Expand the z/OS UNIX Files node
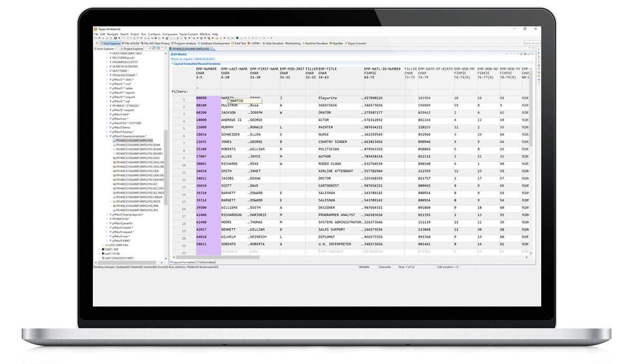The image size is (633, 364). click(103, 245)
